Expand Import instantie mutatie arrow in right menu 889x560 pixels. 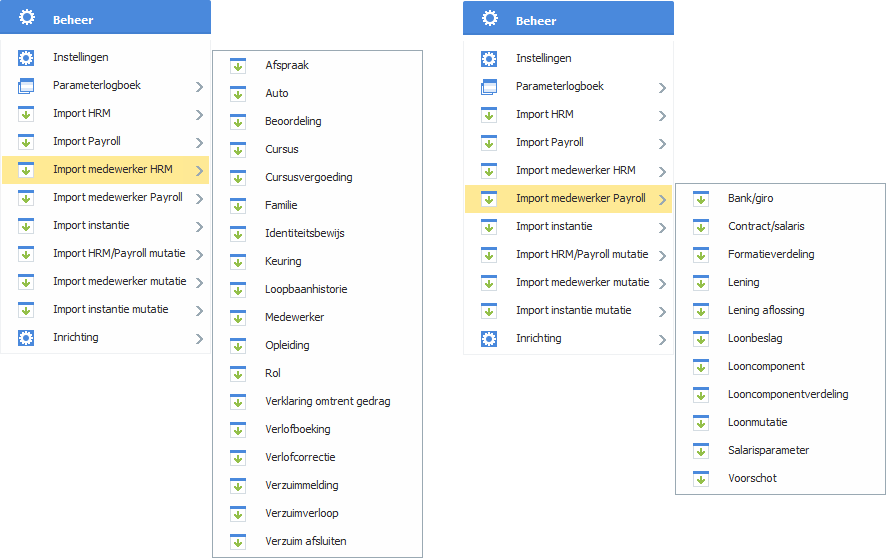(662, 312)
